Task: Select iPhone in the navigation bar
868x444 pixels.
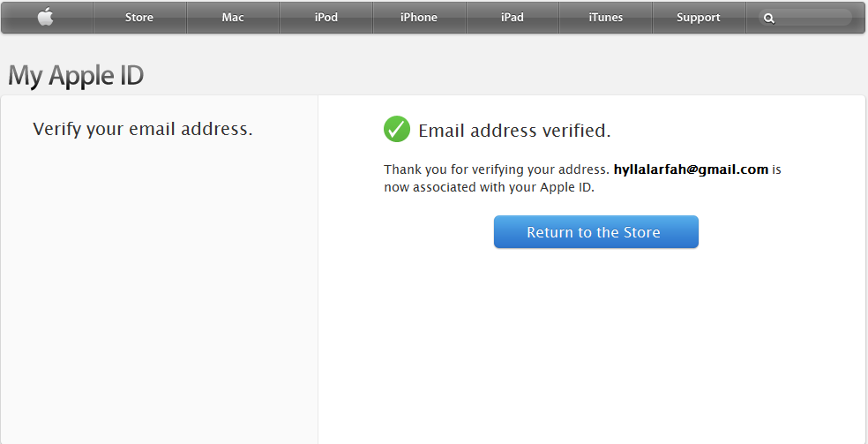Action: point(419,17)
